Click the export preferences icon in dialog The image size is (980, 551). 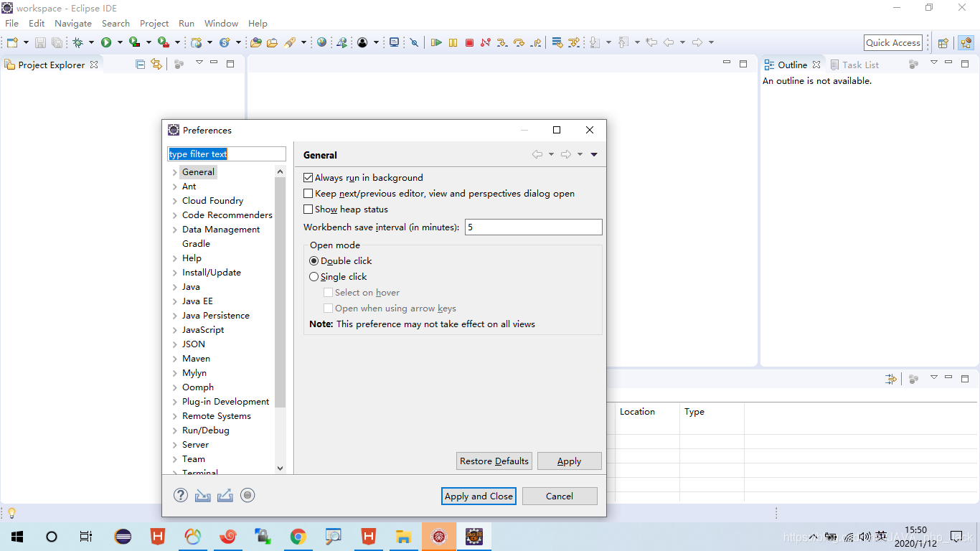[x=225, y=495]
